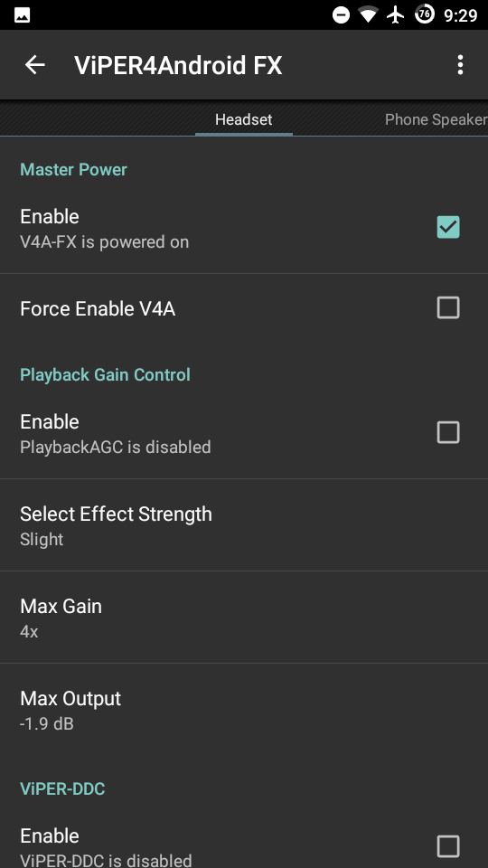
Task: Tap the airplane mode status icon
Action: [396, 15]
